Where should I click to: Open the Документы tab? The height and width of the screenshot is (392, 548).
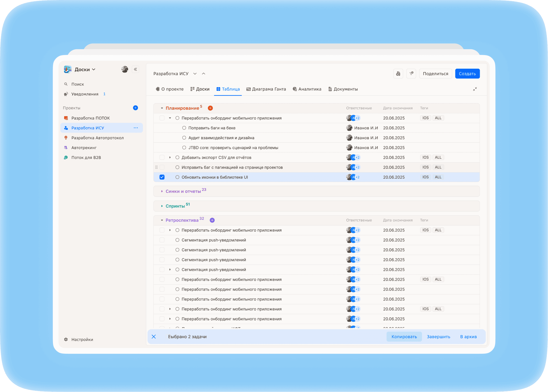(343, 89)
